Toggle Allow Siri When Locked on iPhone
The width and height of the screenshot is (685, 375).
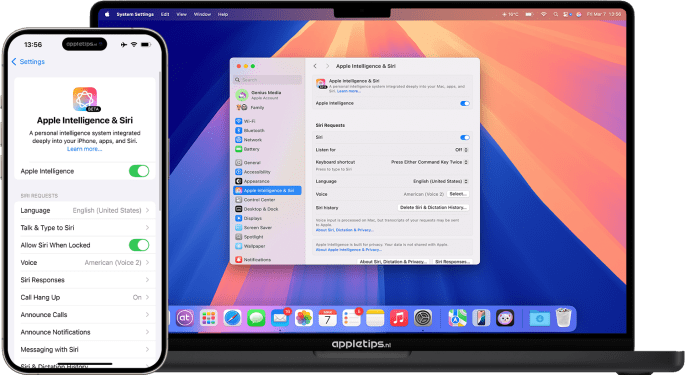tap(139, 245)
